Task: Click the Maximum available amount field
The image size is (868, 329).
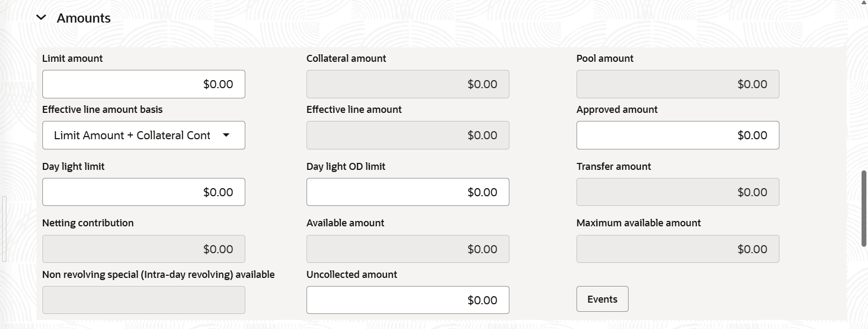Action: [x=677, y=249]
